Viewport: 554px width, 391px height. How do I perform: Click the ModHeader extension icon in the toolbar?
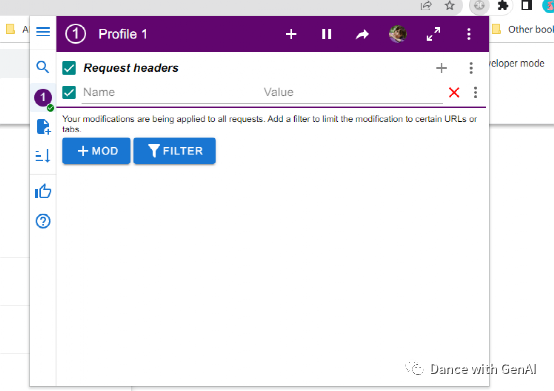[479, 5]
